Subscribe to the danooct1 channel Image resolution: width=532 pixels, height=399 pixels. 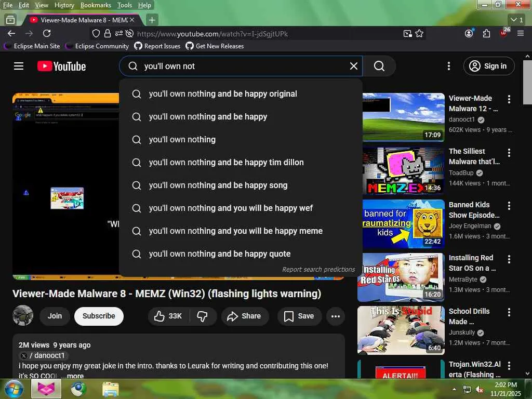point(99,316)
